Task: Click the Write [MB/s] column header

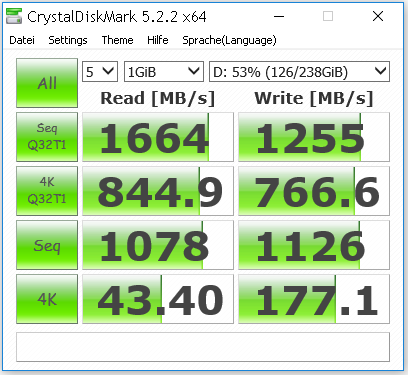Action: 314,98
